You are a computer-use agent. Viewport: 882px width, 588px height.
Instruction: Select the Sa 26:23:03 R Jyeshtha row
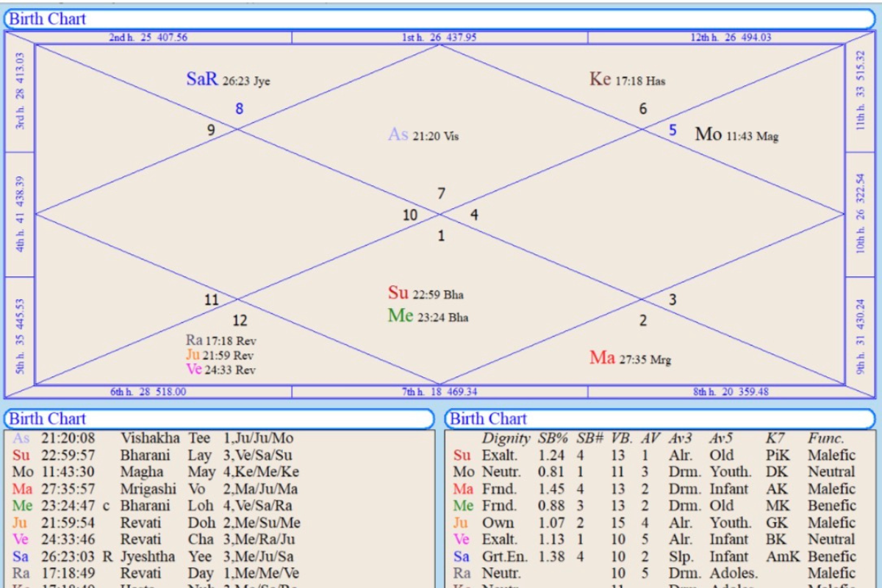[x=219, y=556]
